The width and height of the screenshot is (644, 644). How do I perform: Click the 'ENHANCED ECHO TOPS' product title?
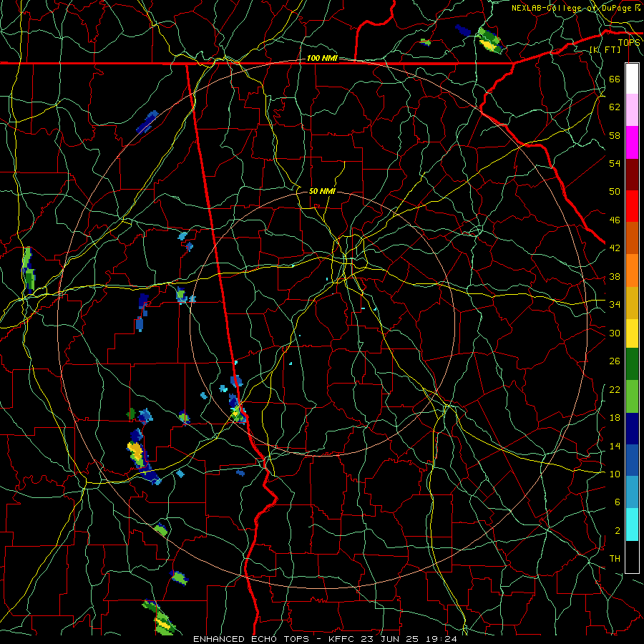251,639
